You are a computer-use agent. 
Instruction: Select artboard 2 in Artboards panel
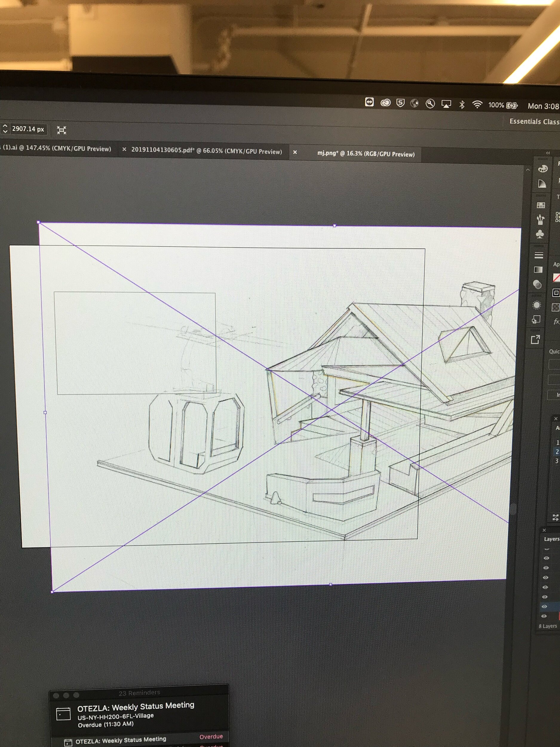coord(557,451)
